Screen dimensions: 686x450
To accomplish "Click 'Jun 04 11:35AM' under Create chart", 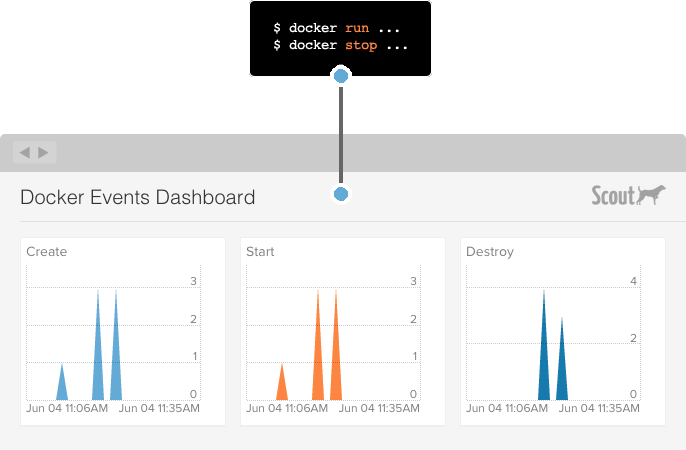I will click(x=159, y=408).
